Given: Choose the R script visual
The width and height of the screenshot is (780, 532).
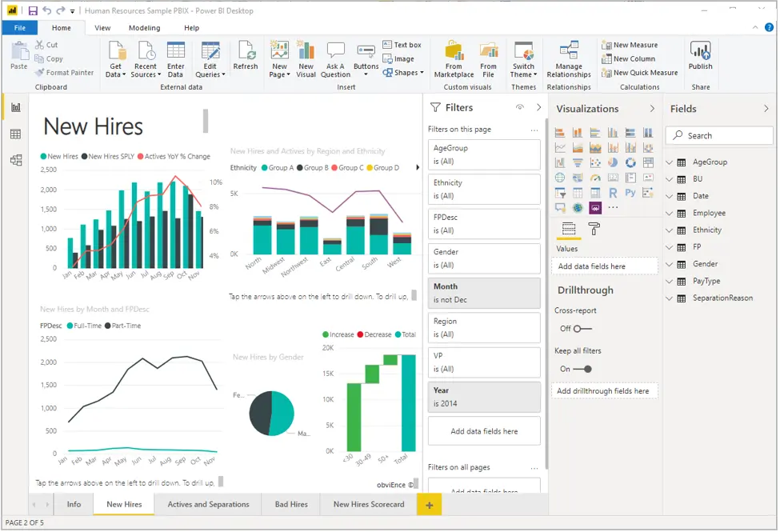Looking at the screenshot, I should [x=613, y=193].
